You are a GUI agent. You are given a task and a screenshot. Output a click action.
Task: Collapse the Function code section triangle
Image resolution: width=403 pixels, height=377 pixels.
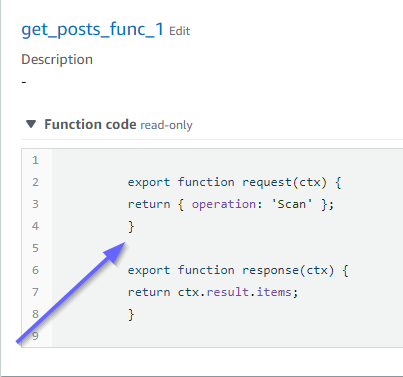(31, 124)
